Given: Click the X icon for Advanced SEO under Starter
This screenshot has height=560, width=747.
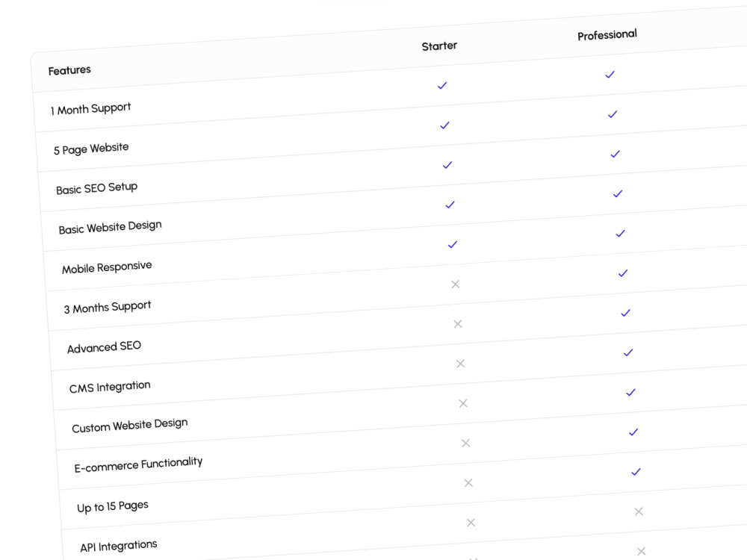Looking at the screenshot, I should coord(458,324).
